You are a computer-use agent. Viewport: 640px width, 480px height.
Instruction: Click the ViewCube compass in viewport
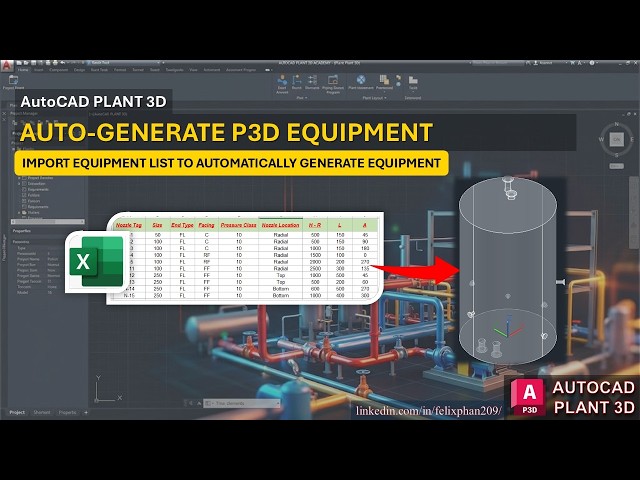click(616, 140)
